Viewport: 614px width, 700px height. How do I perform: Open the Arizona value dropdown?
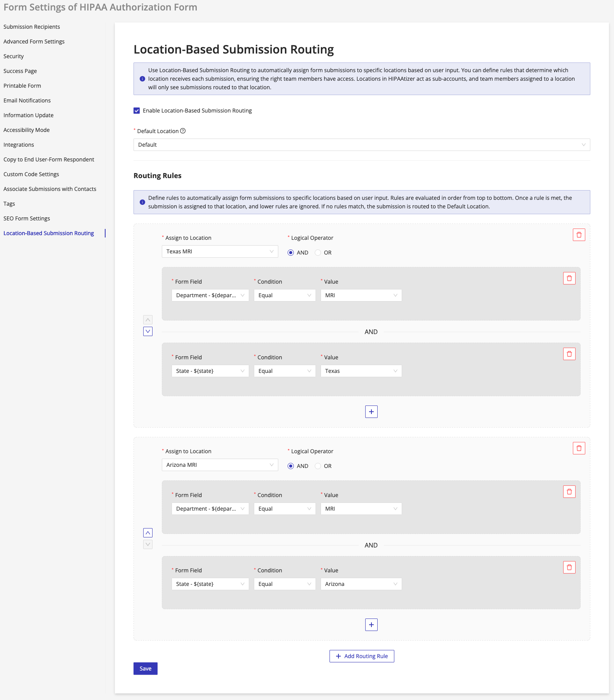pos(361,584)
